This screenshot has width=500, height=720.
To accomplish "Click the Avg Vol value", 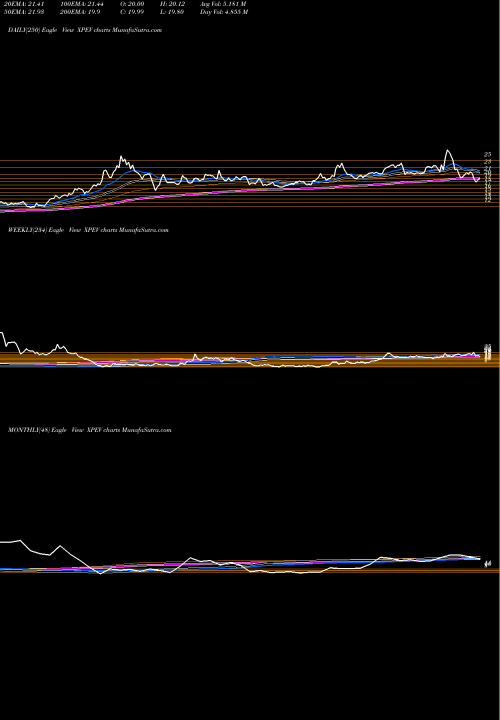I will (x=224, y=4).
